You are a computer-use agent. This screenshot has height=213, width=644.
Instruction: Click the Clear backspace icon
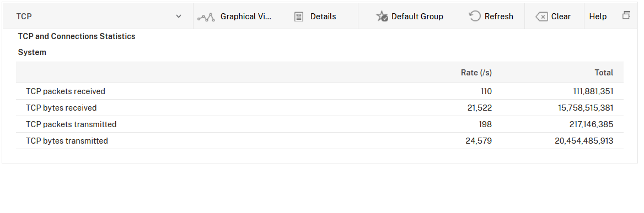[542, 17]
